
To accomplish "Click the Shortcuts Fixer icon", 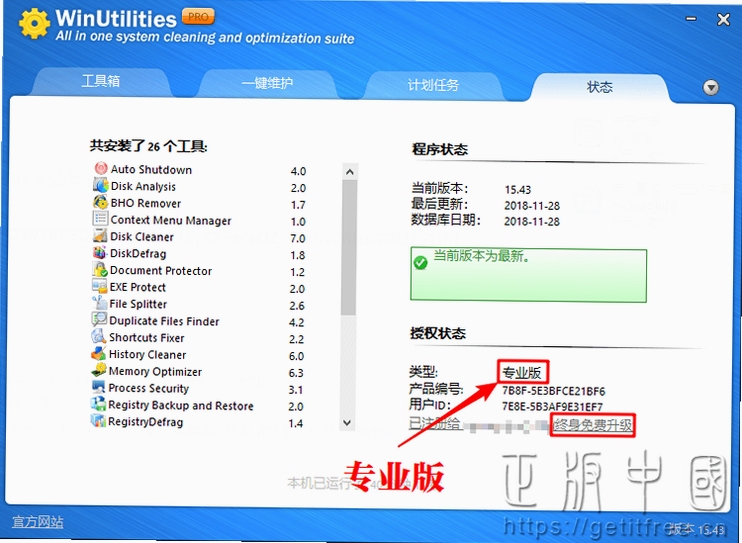I will click(x=98, y=337).
